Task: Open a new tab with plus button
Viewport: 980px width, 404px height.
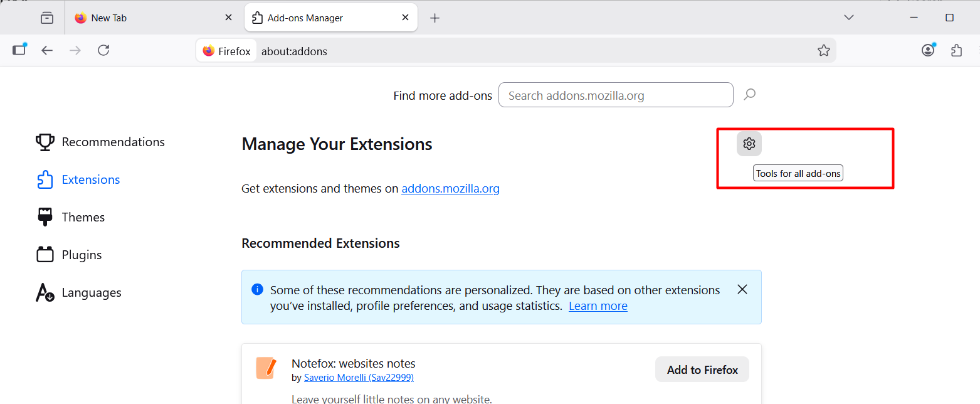Action: point(435,18)
